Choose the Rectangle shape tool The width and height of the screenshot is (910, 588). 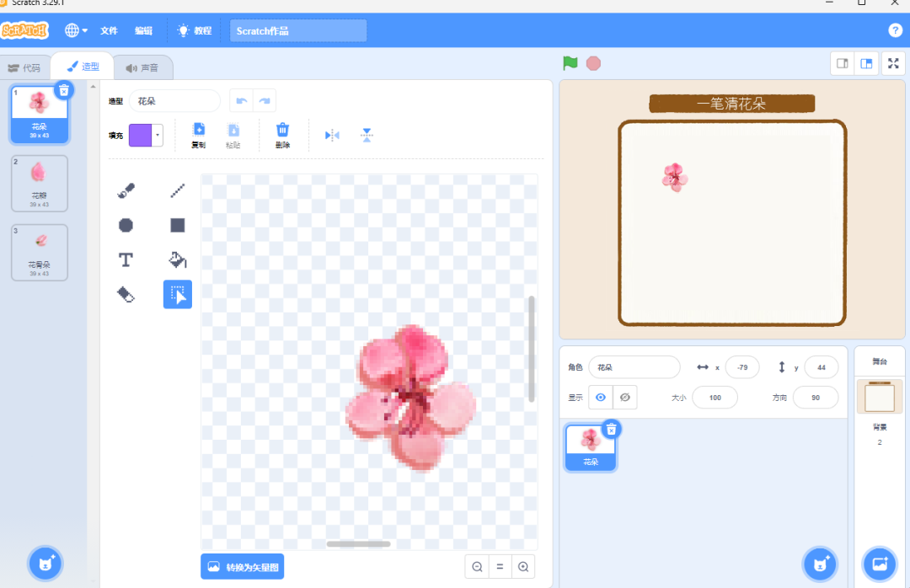[x=177, y=225]
